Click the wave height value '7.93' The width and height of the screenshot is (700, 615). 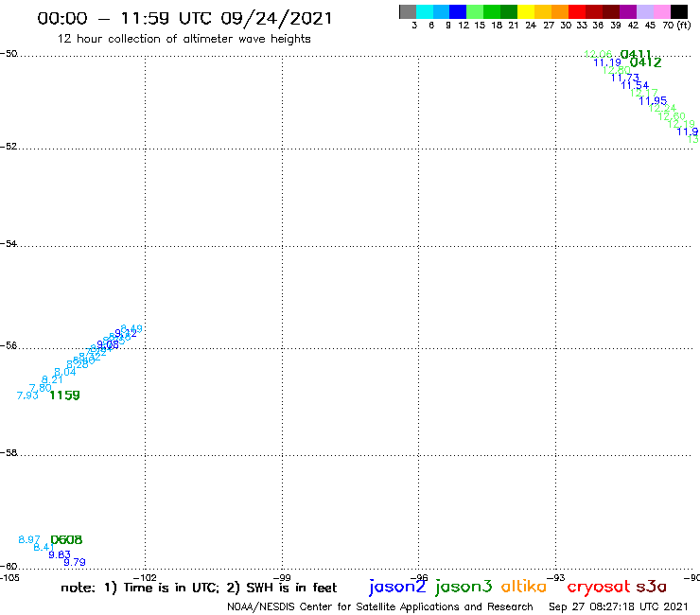click(27, 395)
